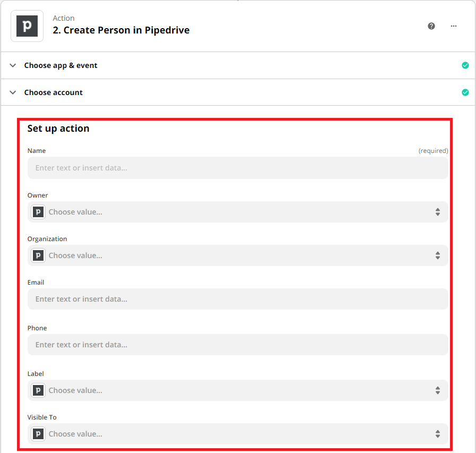Open the help question mark icon
Screen dimensions: 476x453
pos(431,26)
